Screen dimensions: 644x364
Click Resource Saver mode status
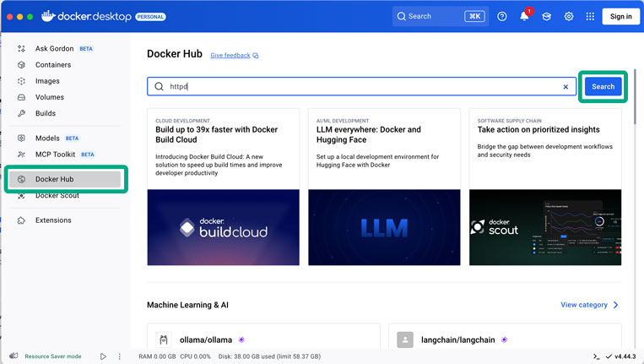point(53,356)
